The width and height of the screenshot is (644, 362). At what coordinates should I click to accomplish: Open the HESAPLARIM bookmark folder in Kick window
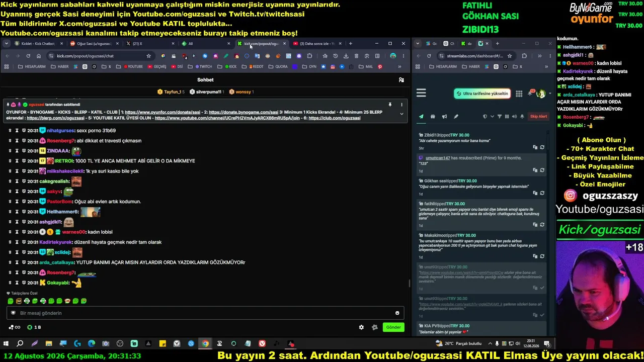click(32, 66)
